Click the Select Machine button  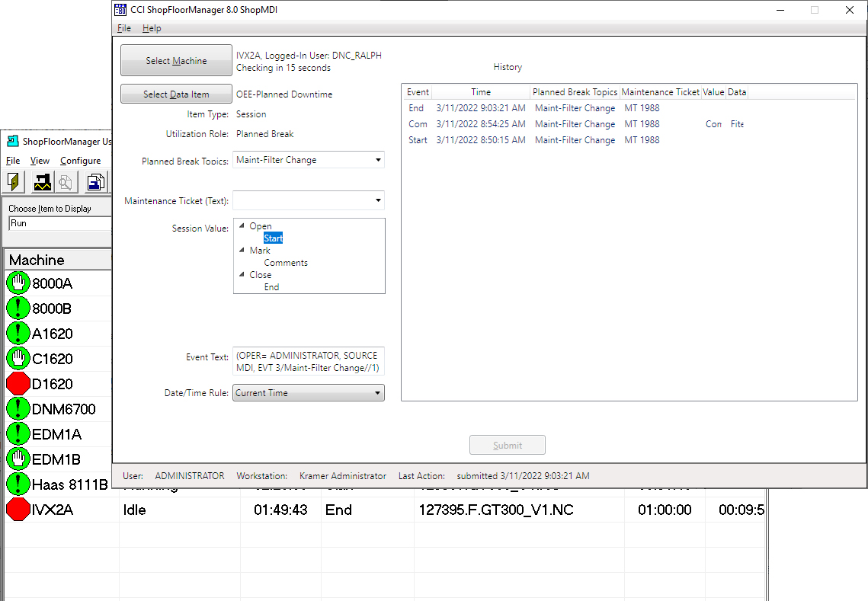[176, 60]
